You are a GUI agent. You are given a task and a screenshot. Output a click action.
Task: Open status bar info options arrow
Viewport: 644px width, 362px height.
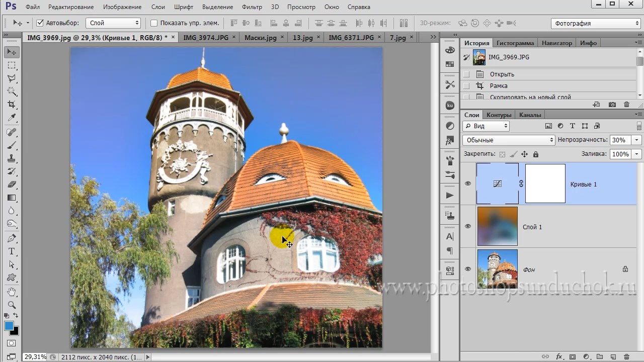[x=147, y=357]
